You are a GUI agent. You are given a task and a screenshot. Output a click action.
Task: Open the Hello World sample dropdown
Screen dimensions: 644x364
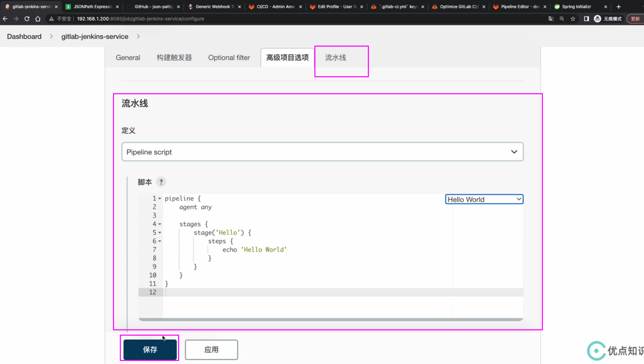[x=484, y=199]
